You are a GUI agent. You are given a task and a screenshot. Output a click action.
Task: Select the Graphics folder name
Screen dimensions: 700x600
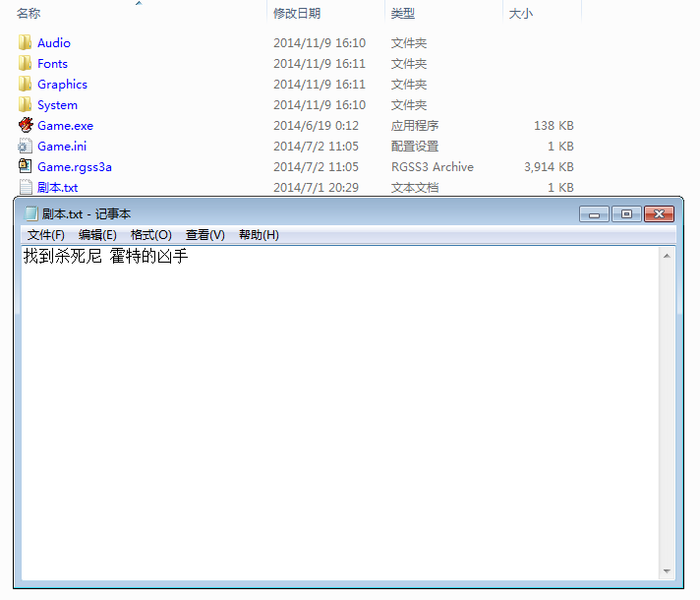coord(62,84)
